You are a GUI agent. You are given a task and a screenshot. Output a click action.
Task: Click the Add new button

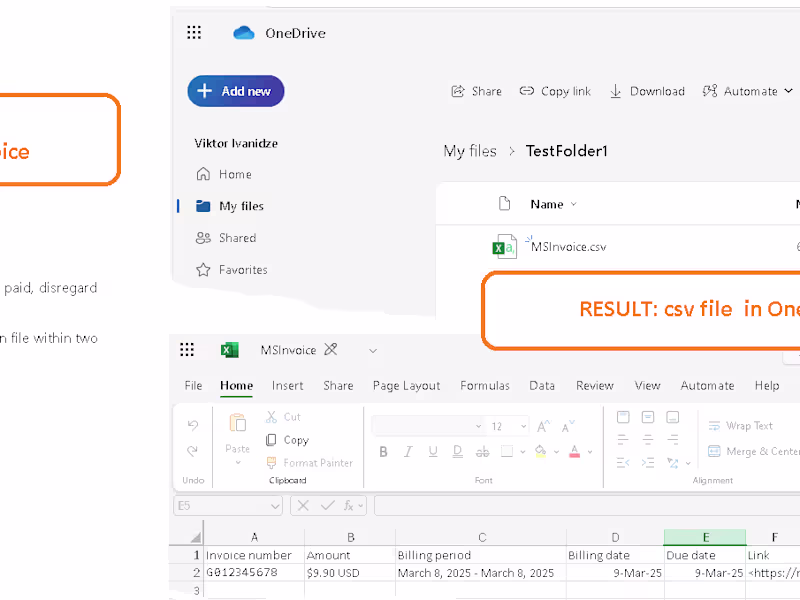coord(236,91)
